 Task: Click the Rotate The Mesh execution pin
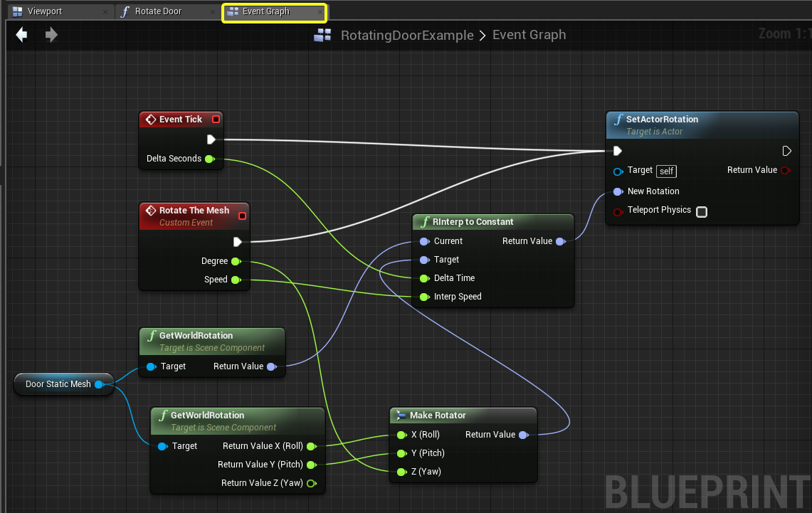coord(237,242)
